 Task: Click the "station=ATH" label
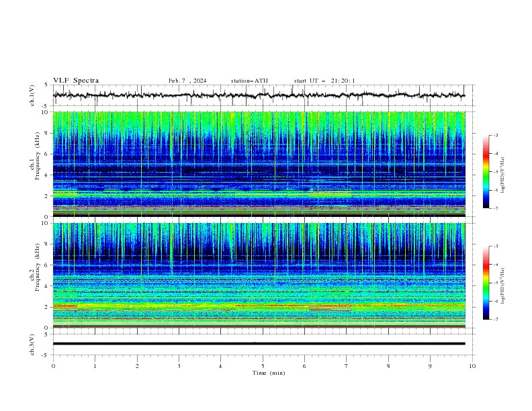(249, 81)
